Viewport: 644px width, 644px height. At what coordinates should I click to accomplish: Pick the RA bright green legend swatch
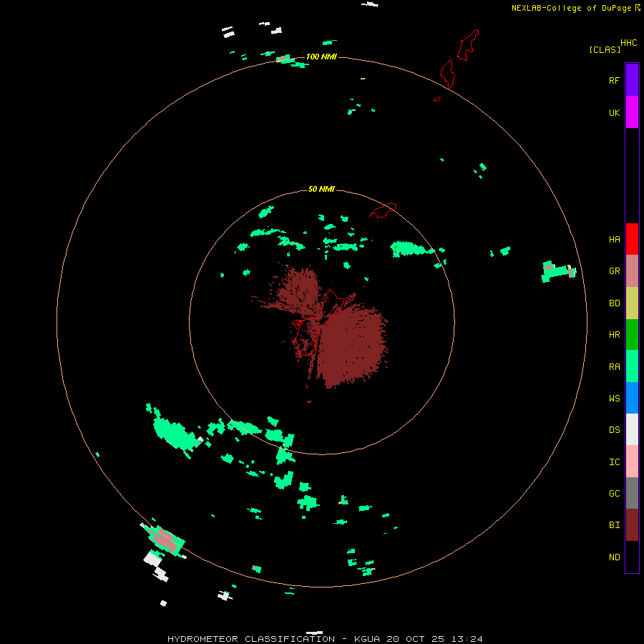click(632, 366)
